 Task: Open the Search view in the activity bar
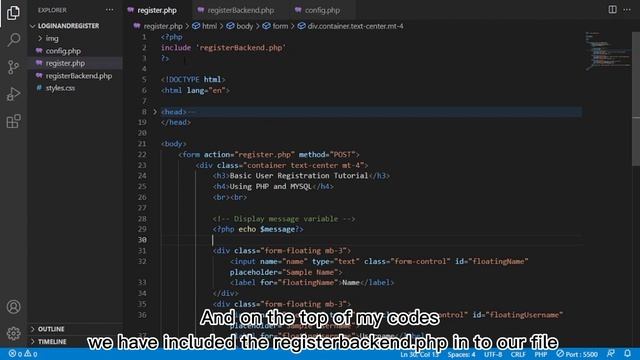tap(13, 40)
